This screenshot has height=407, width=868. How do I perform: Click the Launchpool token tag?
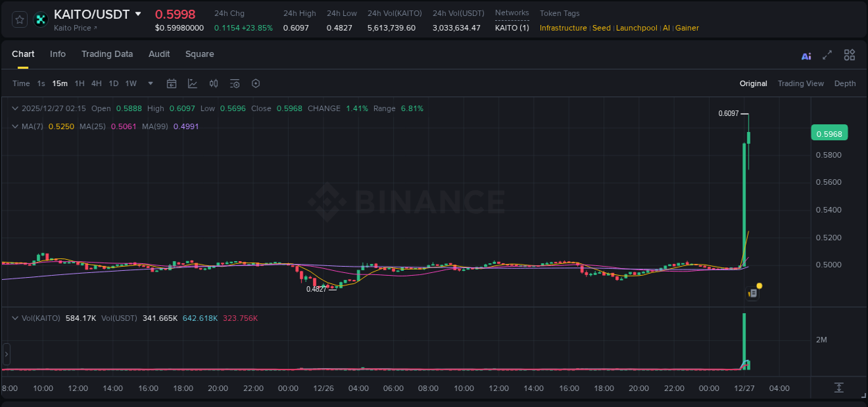click(636, 28)
